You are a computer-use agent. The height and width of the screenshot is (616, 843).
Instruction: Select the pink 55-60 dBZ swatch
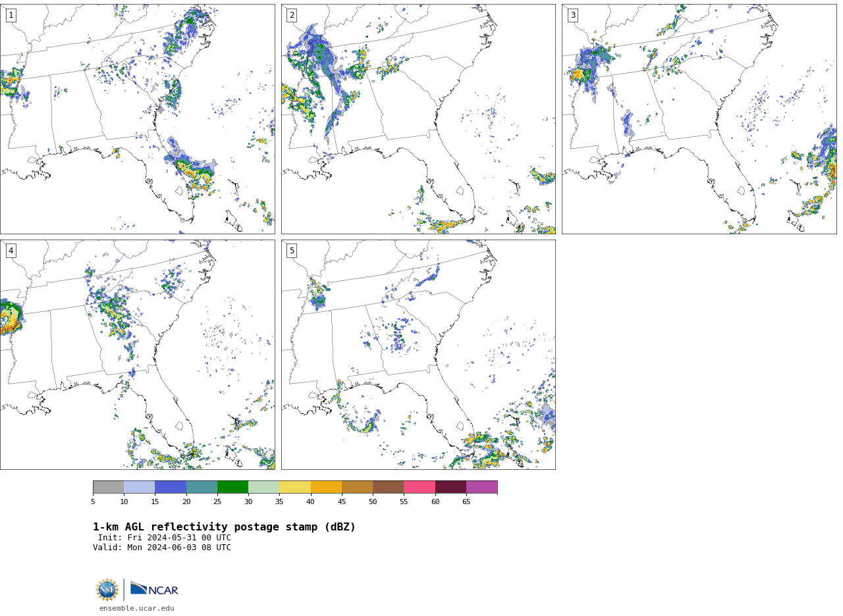pos(420,487)
